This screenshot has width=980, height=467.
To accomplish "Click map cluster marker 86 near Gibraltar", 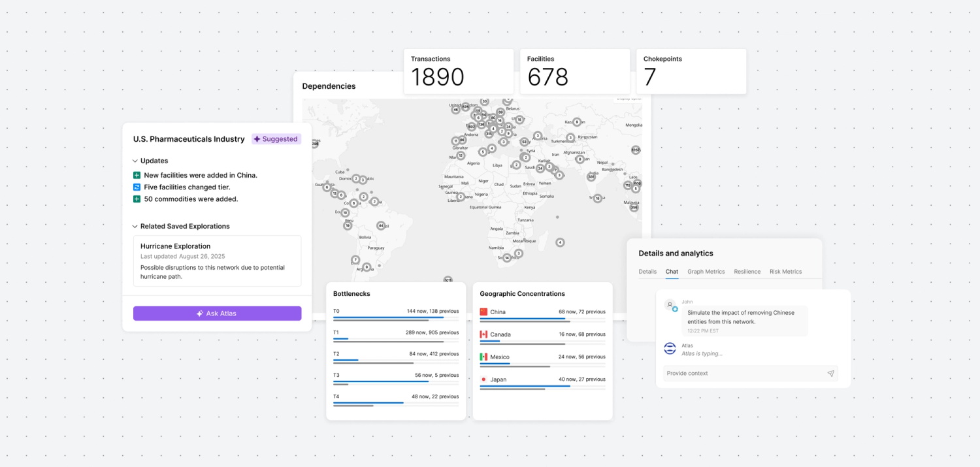I will click(462, 140).
